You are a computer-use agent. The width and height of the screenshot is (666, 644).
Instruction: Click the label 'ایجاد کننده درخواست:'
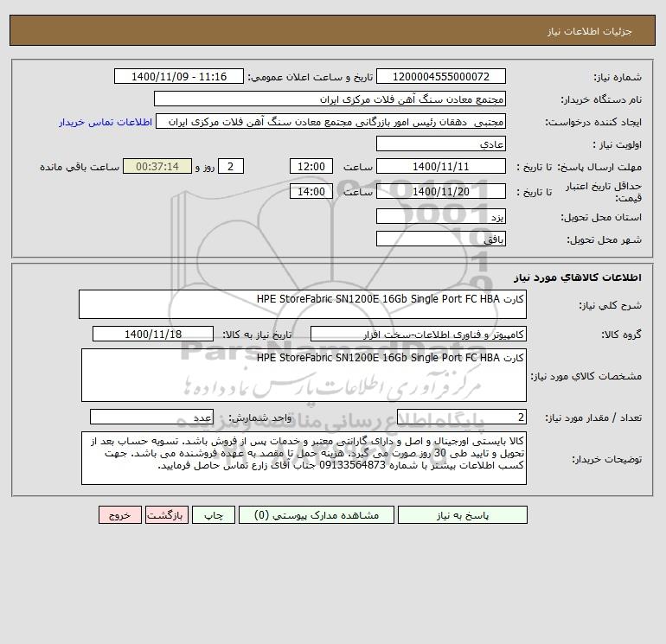click(593, 122)
